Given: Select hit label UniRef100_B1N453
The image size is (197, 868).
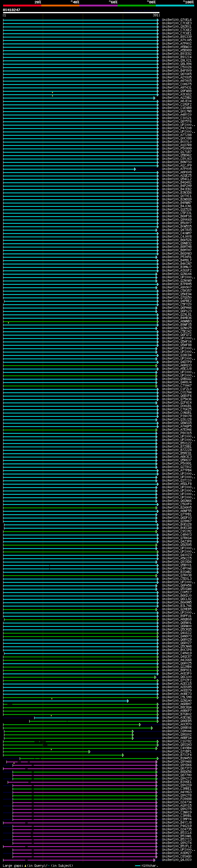Looking at the screenshot, I should 177,758.
